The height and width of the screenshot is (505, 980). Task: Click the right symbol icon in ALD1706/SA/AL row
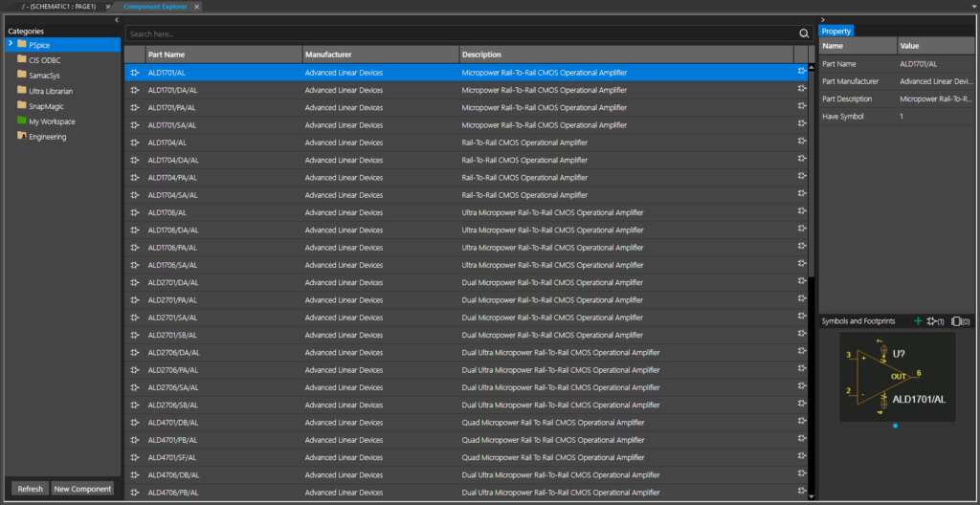(802, 264)
